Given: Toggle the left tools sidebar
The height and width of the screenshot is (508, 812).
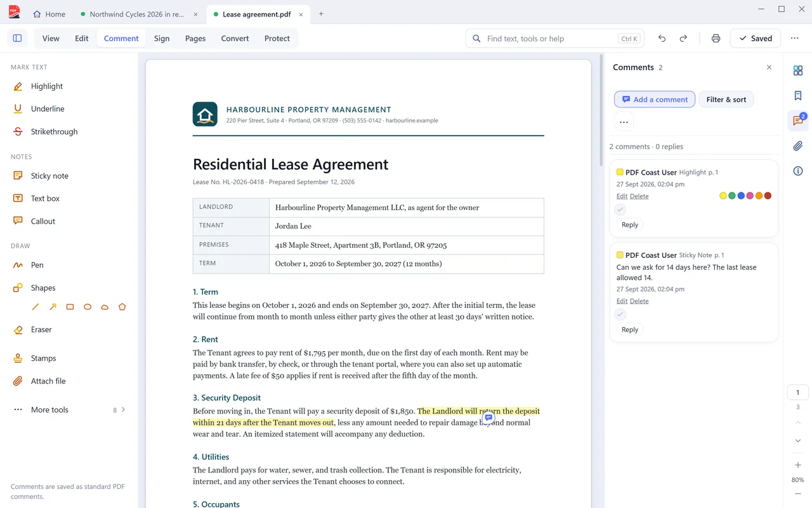Looking at the screenshot, I should (17, 38).
